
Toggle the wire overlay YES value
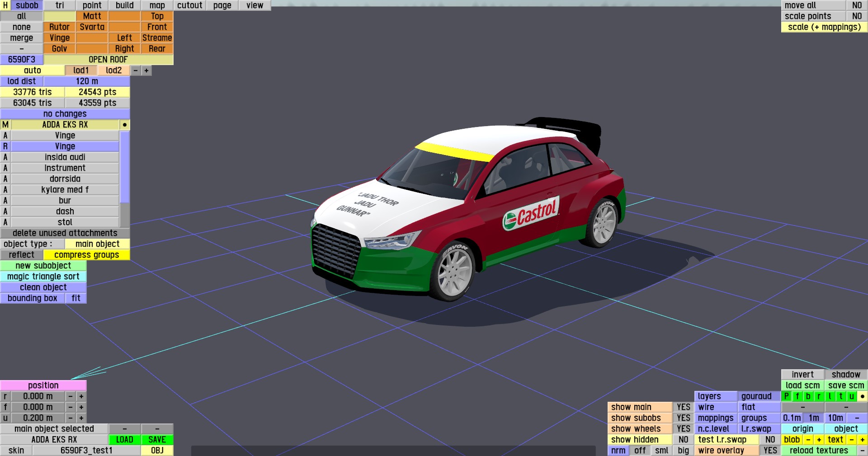tap(770, 451)
